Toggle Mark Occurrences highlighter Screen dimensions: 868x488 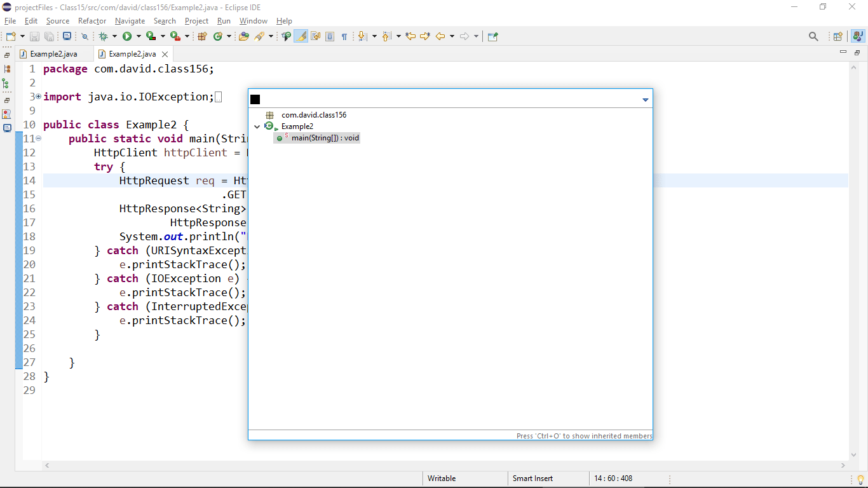point(301,36)
